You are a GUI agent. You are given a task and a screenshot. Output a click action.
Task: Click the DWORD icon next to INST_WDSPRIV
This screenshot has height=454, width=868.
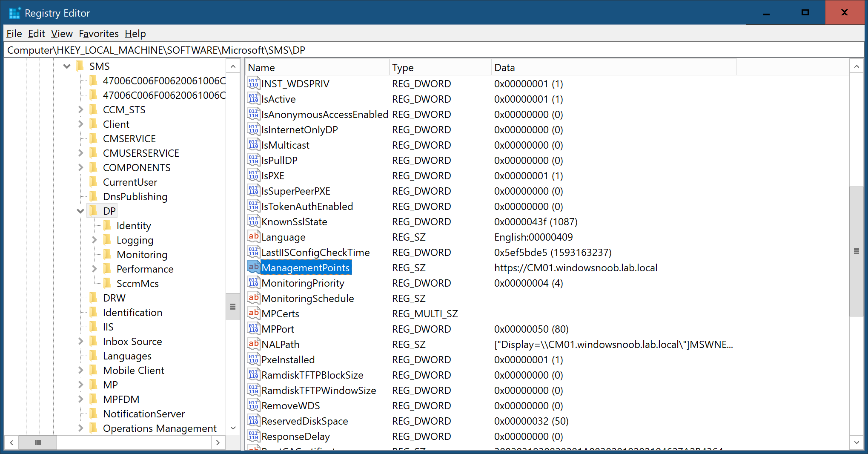click(x=254, y=83)
